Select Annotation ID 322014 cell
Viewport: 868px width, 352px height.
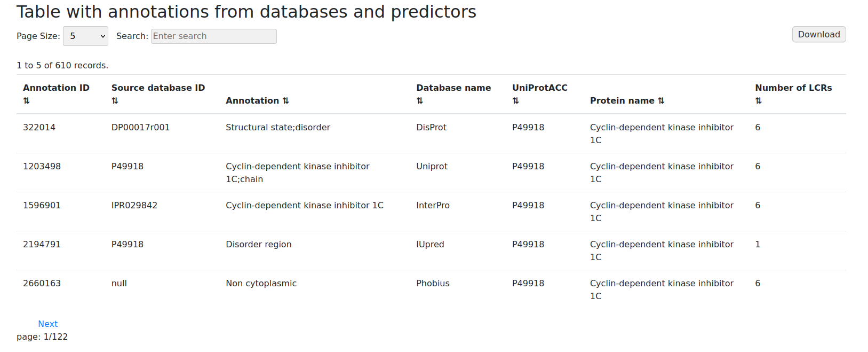(x=39, y=128)
